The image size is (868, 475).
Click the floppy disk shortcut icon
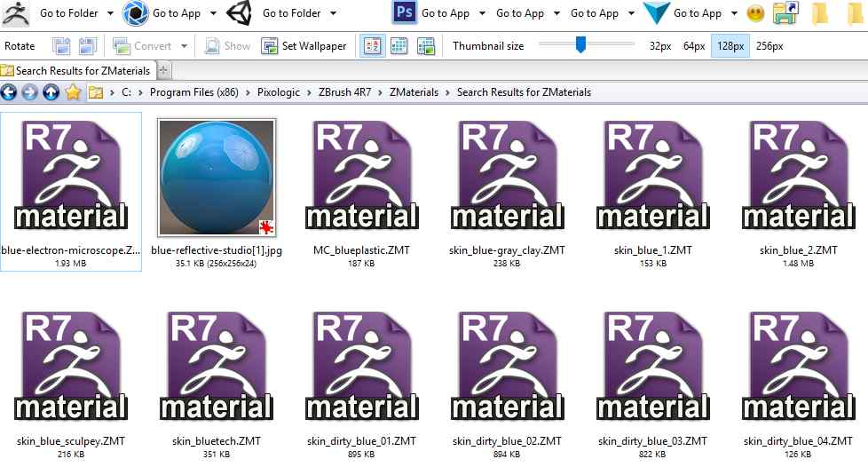coord(785,13)
